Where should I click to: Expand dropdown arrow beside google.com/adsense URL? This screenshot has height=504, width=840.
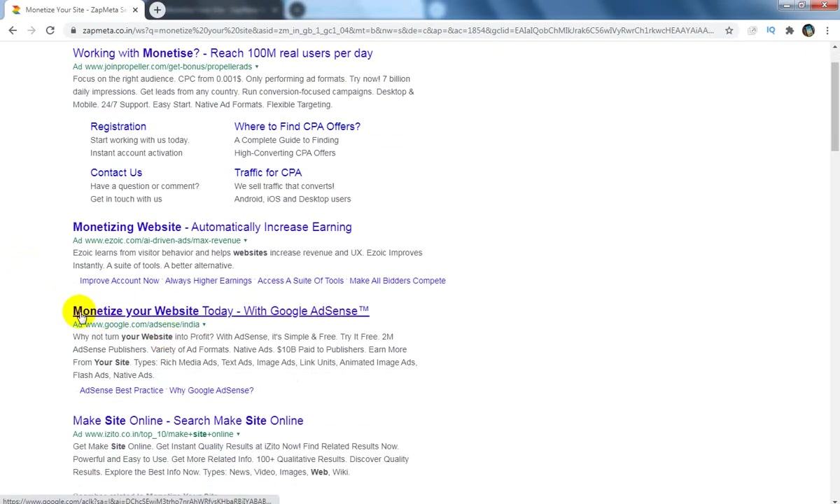(204, 324)
